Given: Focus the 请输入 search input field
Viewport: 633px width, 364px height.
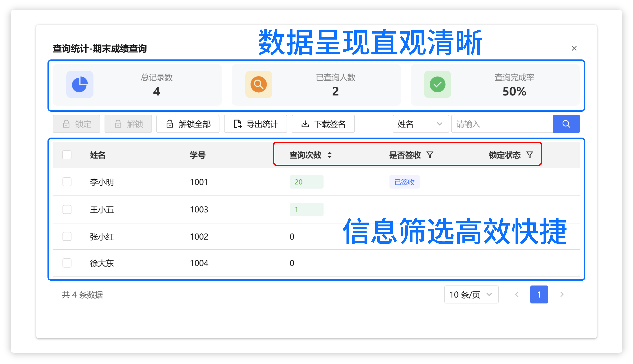Looking at the screenshot, I should click(502, 124).
